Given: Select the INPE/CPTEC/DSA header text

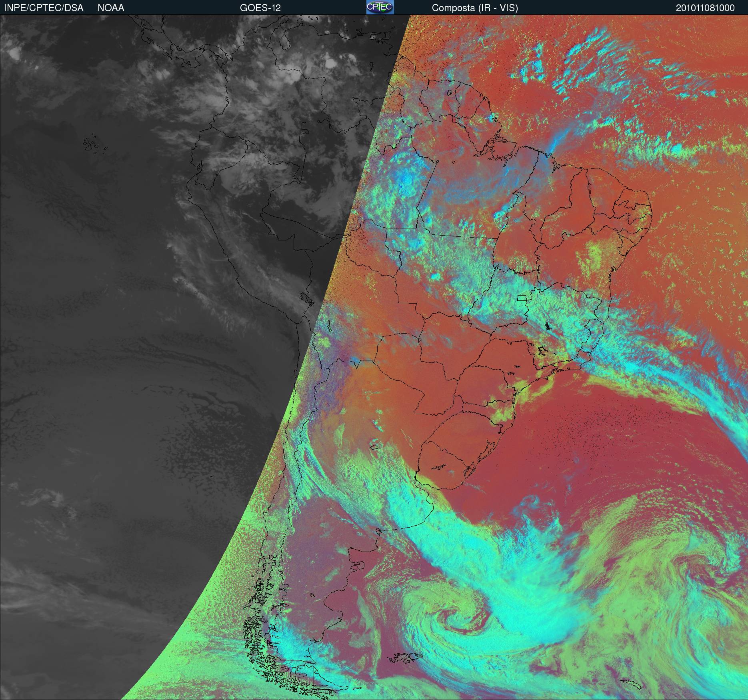Looking at the screenshot, I should tap(44, 8).
